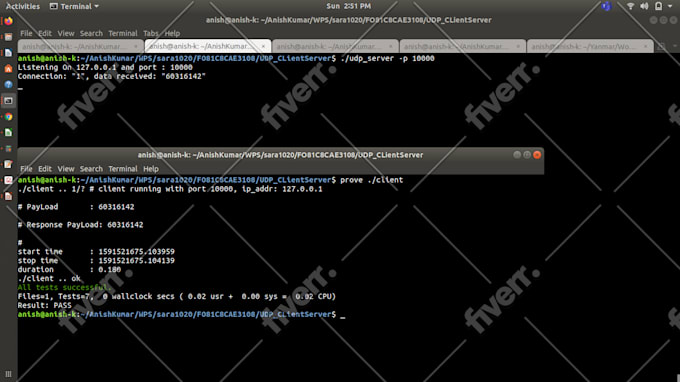Image resolution: width=680 pixels, height=382 pixels.
Task: Open Help menu in the front terminal window
Action: coord(150,169)
